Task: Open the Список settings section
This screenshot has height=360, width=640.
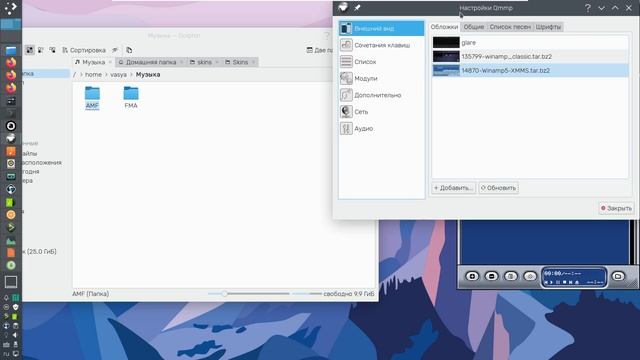Action: (381, 62)
